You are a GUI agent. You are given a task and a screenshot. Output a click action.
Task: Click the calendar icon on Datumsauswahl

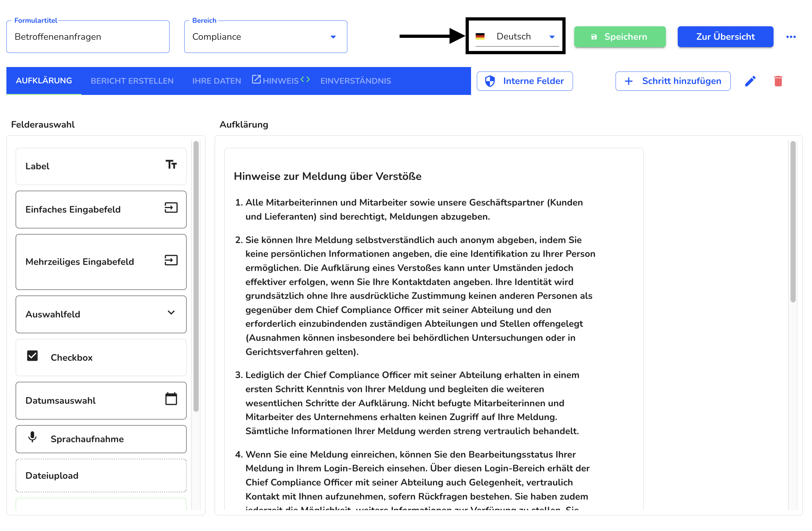[x=171, y=399]
